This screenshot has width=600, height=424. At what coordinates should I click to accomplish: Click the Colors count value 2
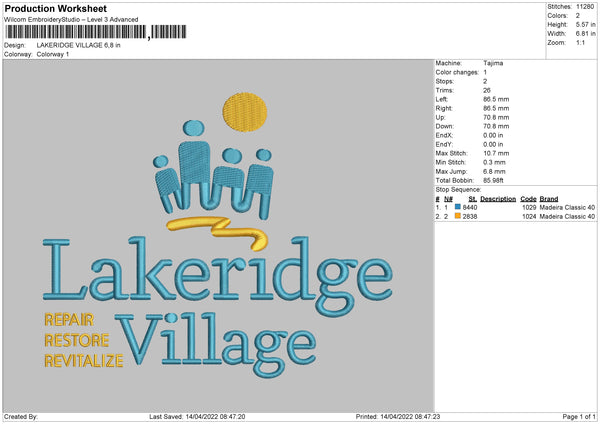click(578, 16)
